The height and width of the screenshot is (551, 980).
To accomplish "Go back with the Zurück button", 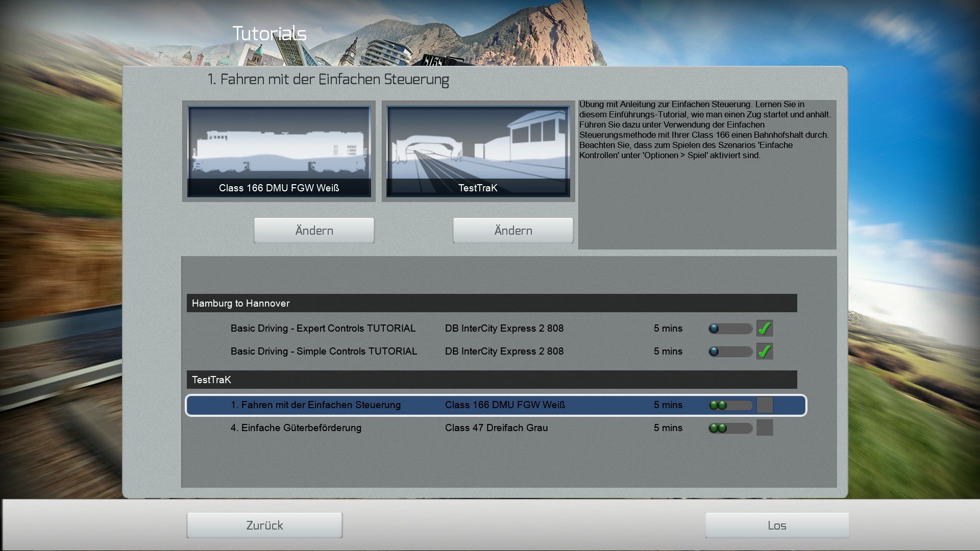I will pyautogui.click(x=264, y=525).
